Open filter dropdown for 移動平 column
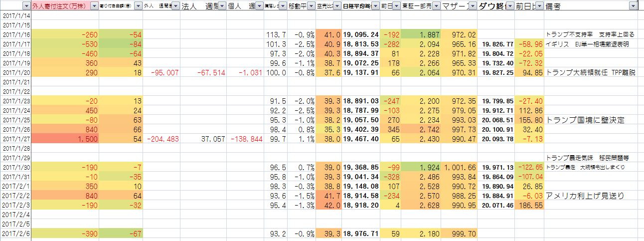Viewport: 644px width, 241px height. pyautogui.click(x=311, y=6)
